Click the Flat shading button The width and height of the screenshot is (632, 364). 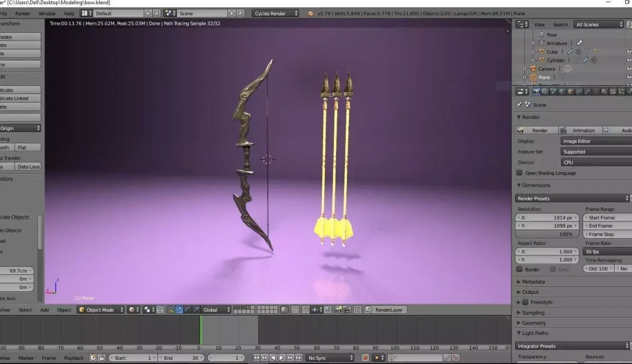tap(28, 147)
